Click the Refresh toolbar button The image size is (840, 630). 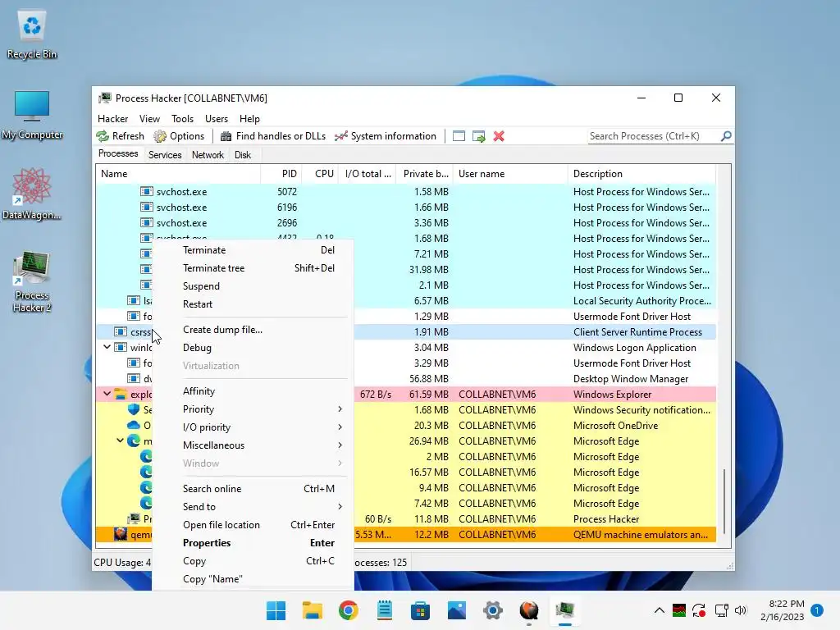coord(121,136)
